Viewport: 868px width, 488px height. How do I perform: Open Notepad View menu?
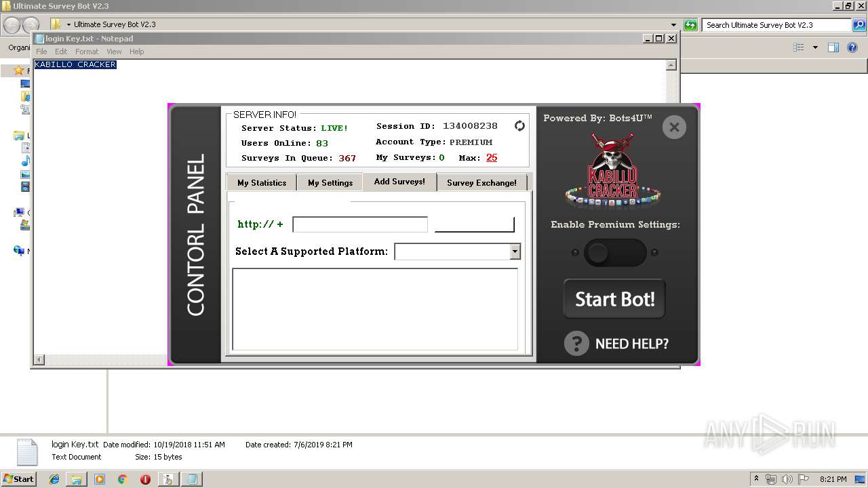point(114,52)
